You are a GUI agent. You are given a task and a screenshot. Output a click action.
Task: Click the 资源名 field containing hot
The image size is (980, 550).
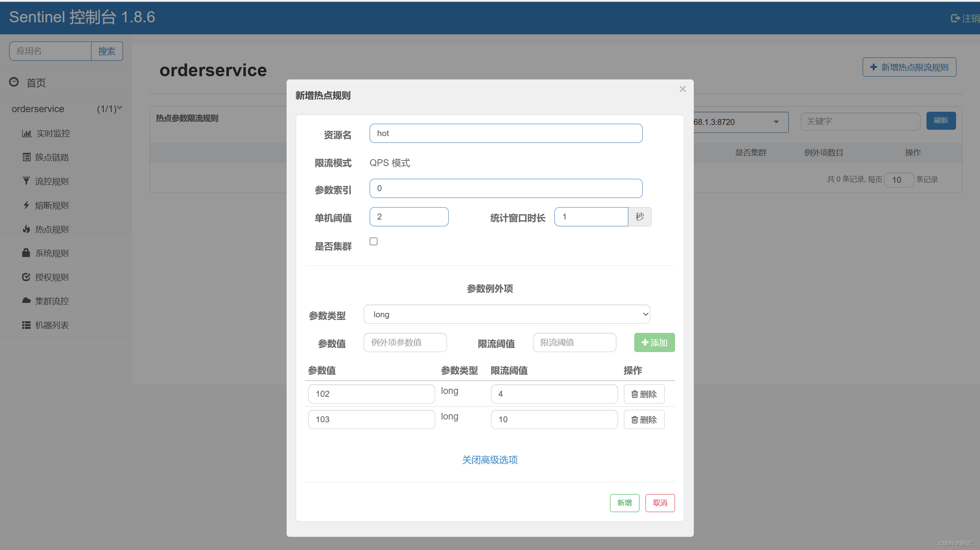point(506,133)
